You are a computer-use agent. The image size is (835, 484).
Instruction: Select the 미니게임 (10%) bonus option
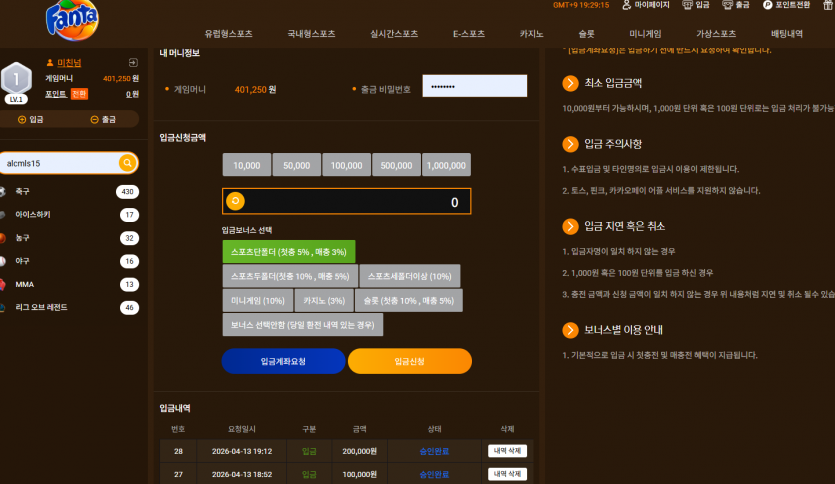pyautogui.click(x=258, y=301)
